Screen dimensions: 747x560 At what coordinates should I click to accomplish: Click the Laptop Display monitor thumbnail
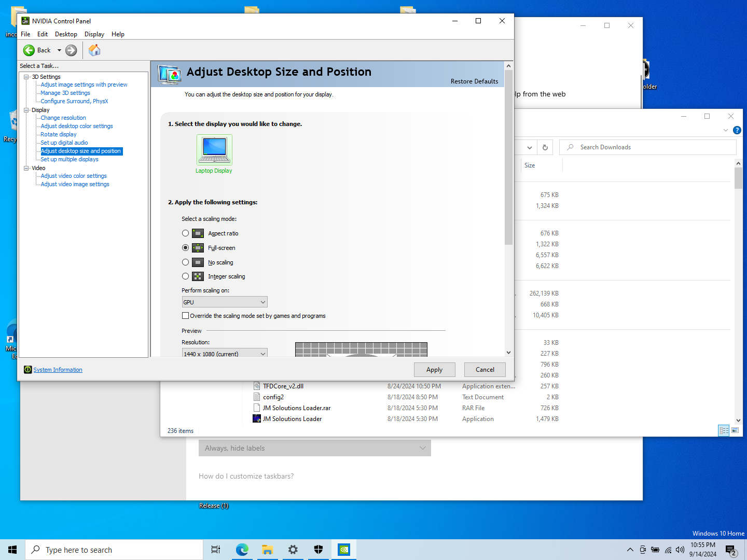click(214, 149)
